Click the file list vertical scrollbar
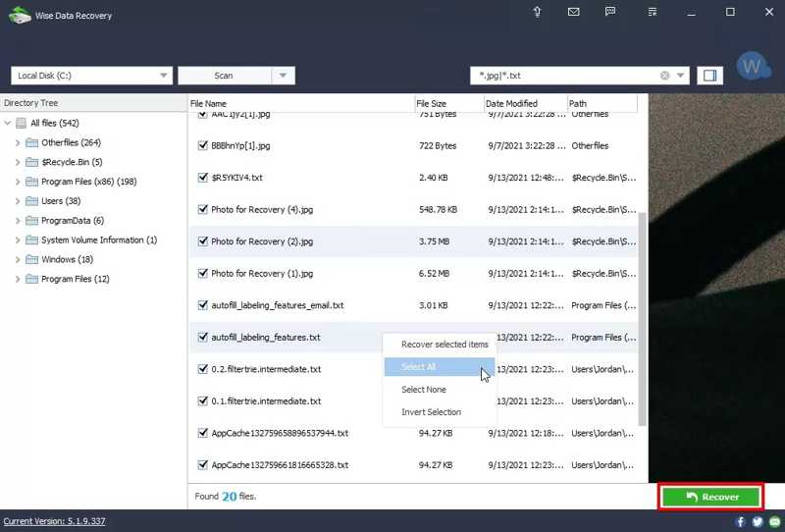Image resolution: width=785 pixels, height=532 pixels. pyautogui.click(x=643, y=319)
